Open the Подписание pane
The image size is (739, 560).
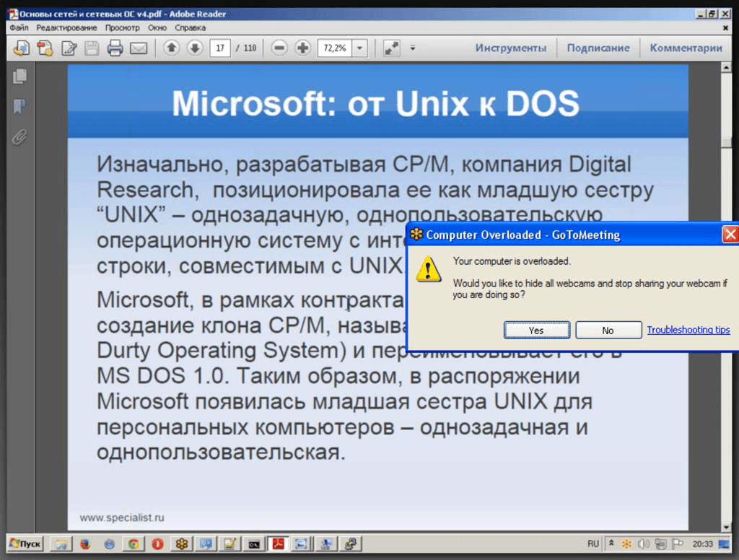pyautogui.click(x=598, y=48)
